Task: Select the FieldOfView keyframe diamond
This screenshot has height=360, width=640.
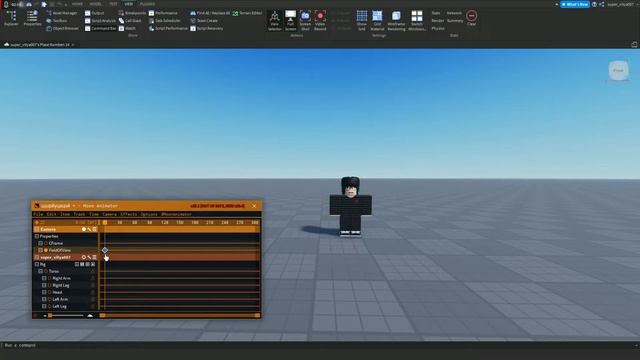Action: [105, 250]
